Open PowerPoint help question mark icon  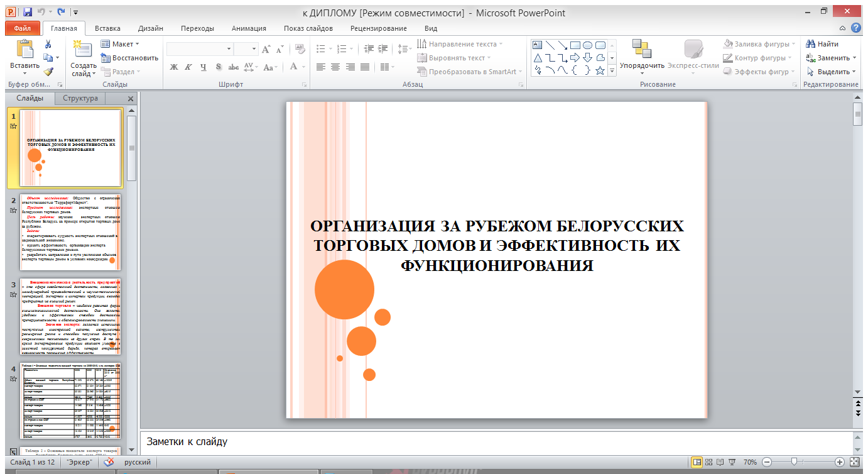[855, 28]
